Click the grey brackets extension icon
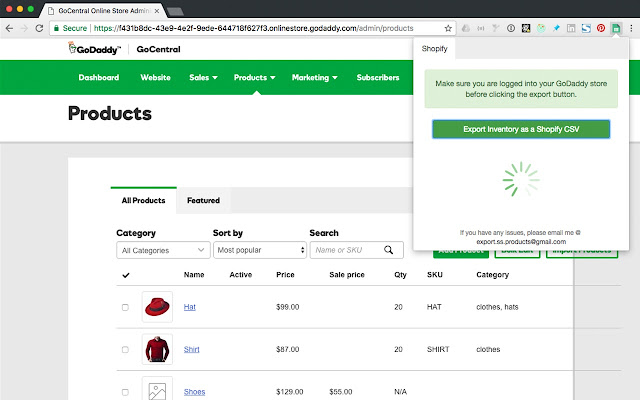Screen dimensions: 640x400 481,28
